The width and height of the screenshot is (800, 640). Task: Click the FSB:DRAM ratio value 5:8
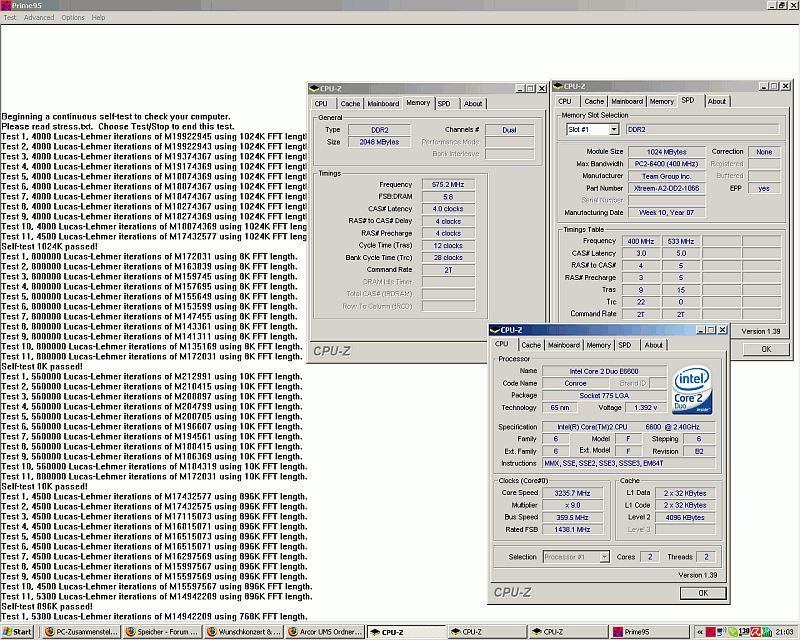[x=448, y=196]
